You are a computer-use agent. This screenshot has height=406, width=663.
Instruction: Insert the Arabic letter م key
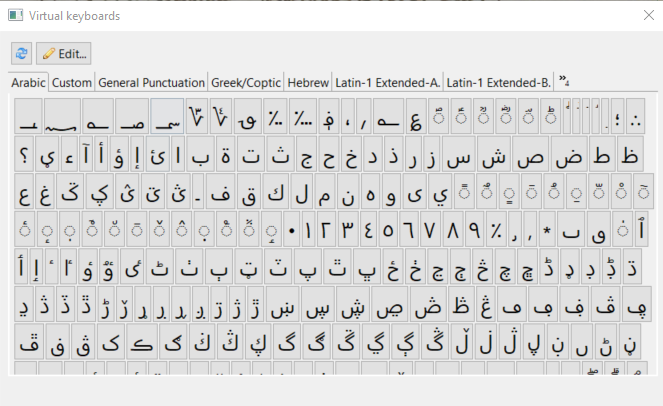click(x=324, y=192)
